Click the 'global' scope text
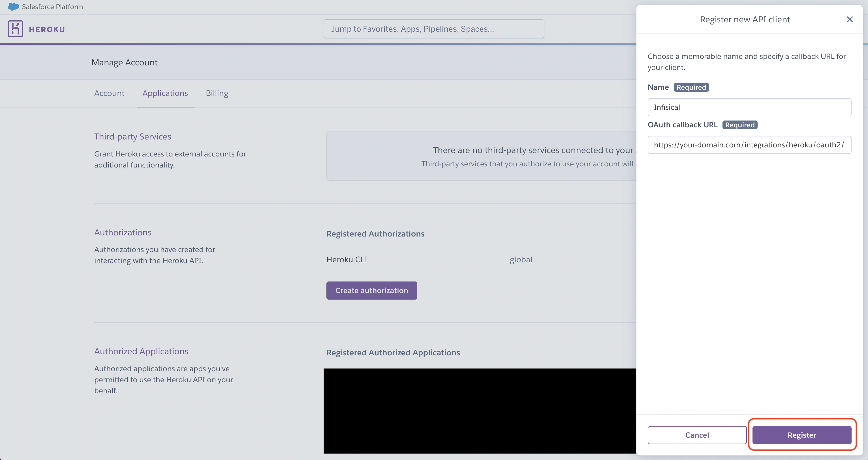Viewport: 868px width, 460px height. pyautogui.click(x=521, y=259)
